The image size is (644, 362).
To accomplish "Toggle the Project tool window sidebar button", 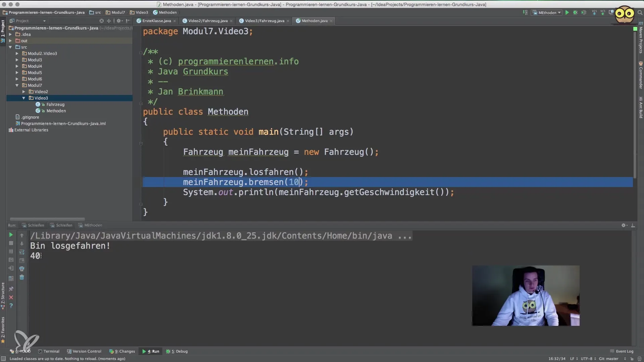I will 3,28.
